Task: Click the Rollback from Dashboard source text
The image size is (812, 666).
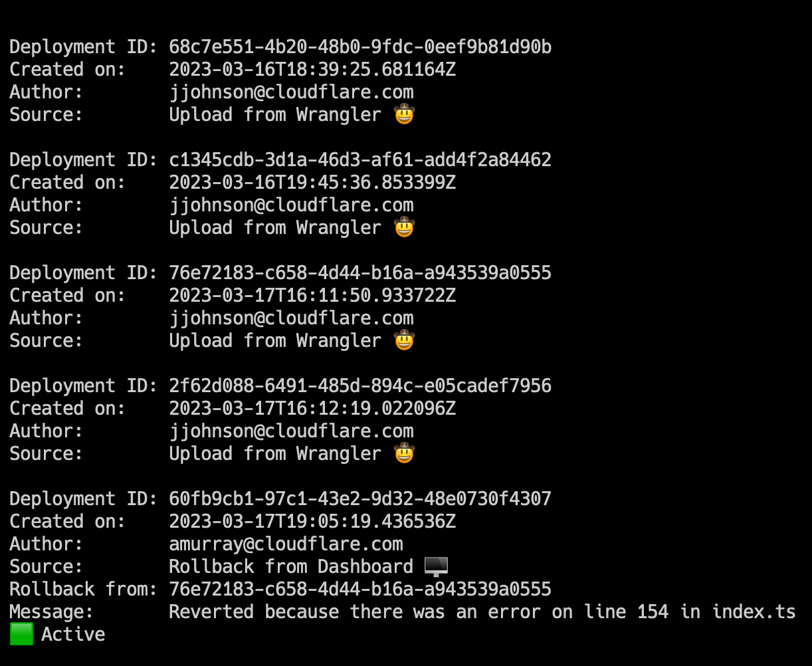Action: (291, 567)
